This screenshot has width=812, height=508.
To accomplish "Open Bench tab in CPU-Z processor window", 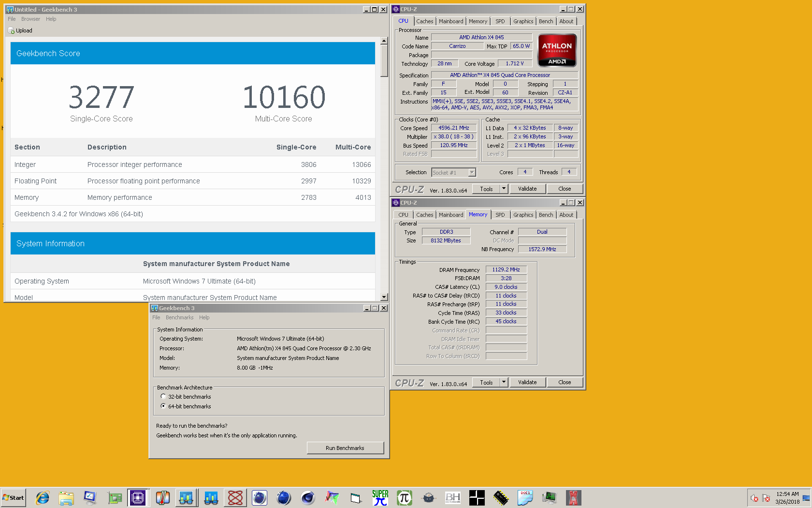I will (546, 21).
